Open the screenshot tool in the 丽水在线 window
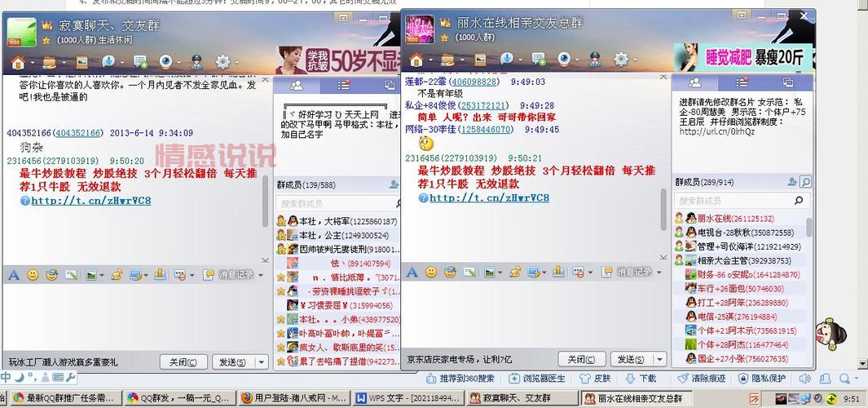The width and height of the screenshot is (868, 408). (x=533, y=273)
